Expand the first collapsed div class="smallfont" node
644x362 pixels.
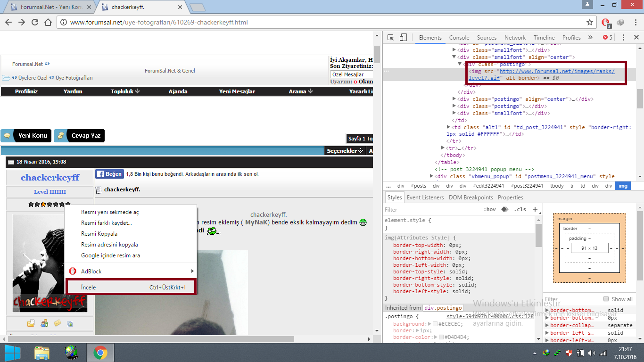pyautogui.click(x=454, y=50)
